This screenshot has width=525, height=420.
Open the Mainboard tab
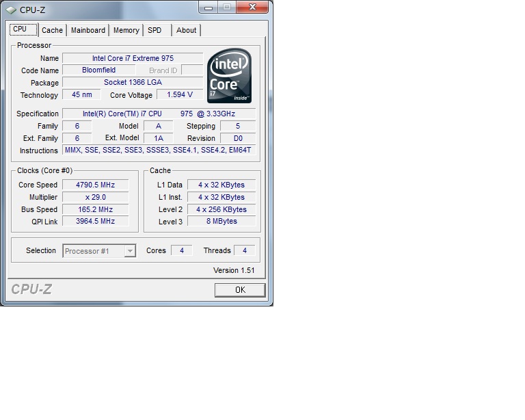(x=88, y=30)
